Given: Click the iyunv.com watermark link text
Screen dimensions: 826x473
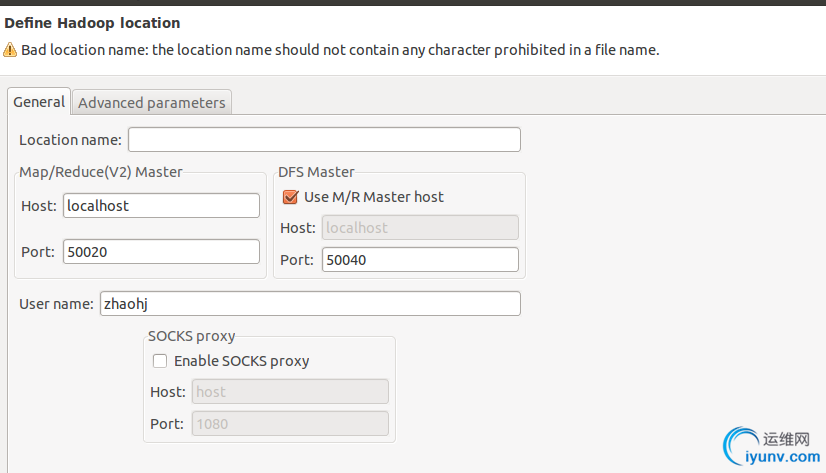Looking at the screenshot, I should [x=783, y=457].
